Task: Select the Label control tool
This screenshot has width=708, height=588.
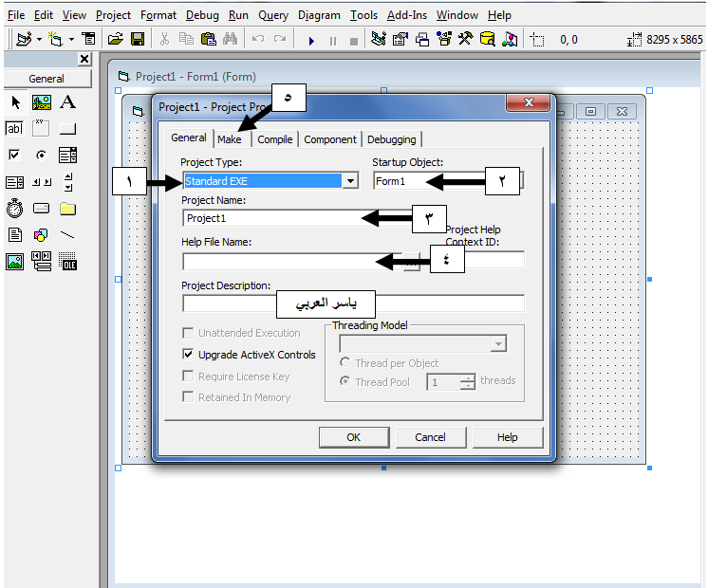Action: 67,102
